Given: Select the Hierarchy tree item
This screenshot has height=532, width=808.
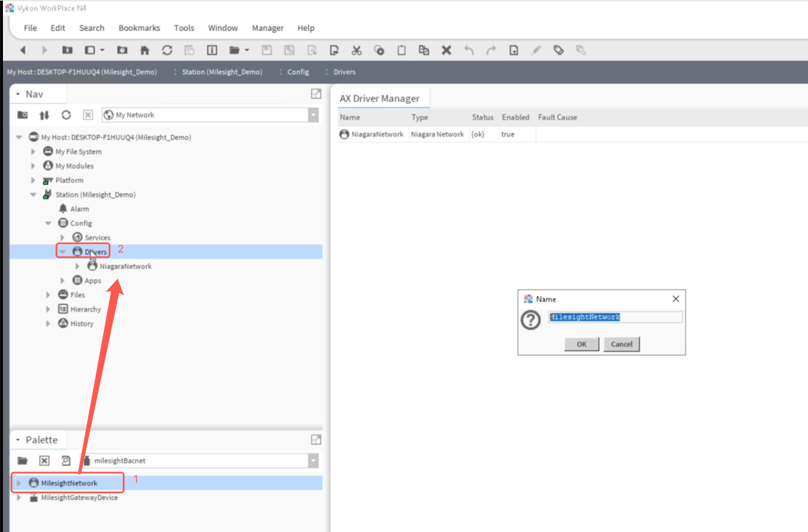Looking at the screenshot, I should (x=85, y=309).
